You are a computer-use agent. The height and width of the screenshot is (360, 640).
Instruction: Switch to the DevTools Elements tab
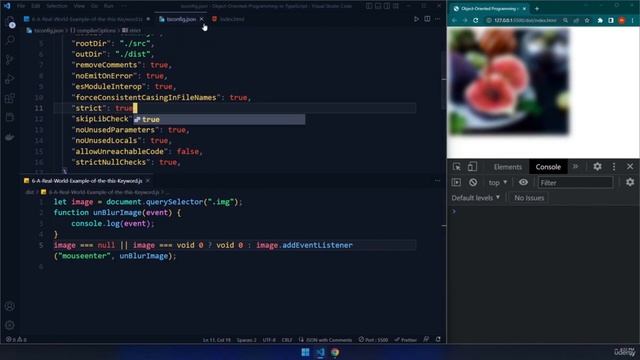pos(507,167)
